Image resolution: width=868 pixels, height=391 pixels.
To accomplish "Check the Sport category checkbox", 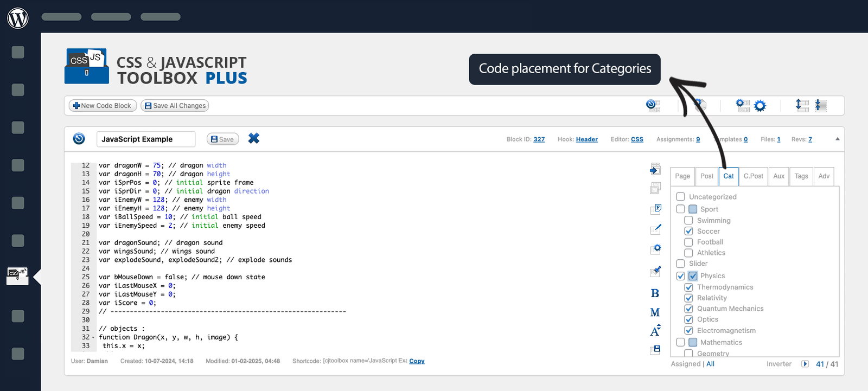I will 680,209.
